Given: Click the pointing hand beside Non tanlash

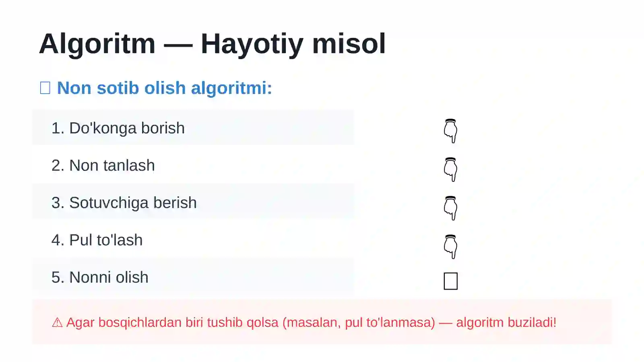Looking at the screenshot, I should (x=450, y=169).
